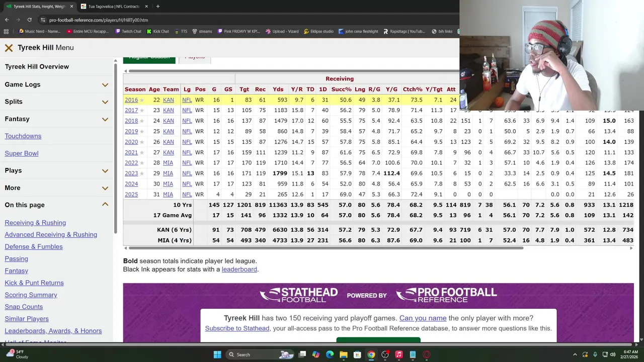Jump to Snap Counts section

(24, 307)
